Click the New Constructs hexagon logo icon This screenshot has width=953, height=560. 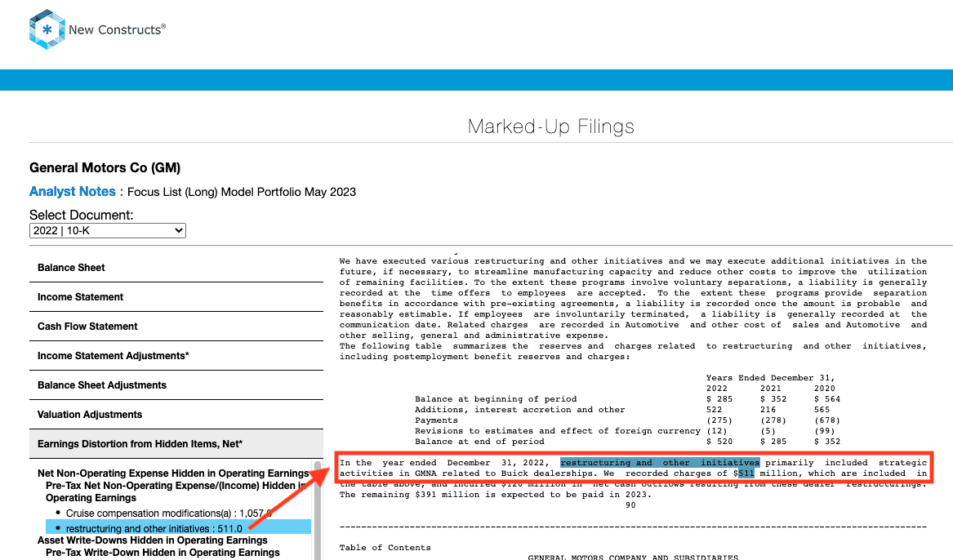[x=47, y=29]
